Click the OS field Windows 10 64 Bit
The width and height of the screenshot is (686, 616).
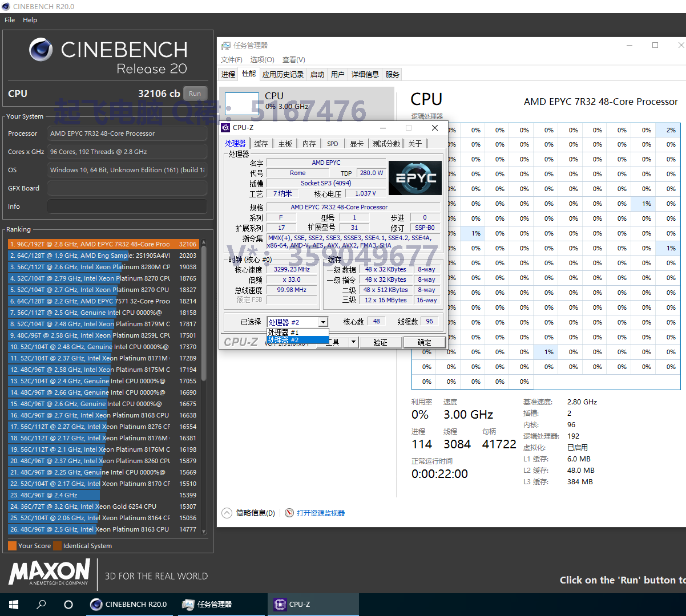pos(127,170)
